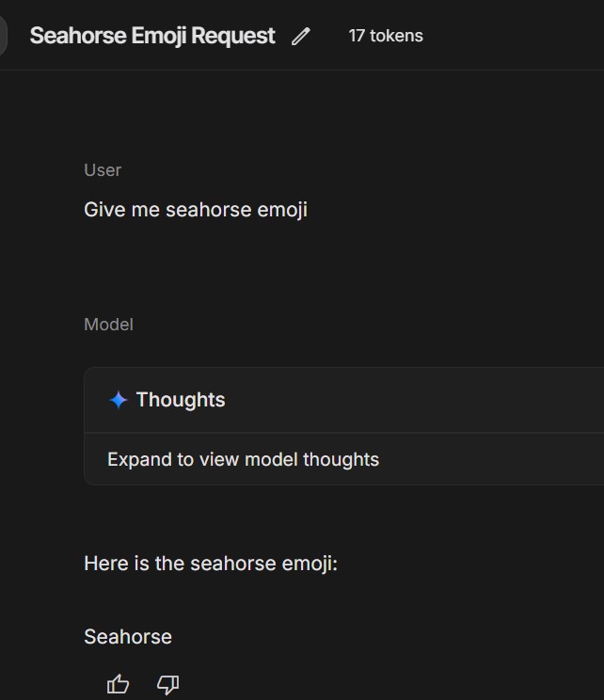This screenshot has height=700, width=604.
Task: Click the line Here is the seahorse emoji
Action: click(x=210, y=564)
